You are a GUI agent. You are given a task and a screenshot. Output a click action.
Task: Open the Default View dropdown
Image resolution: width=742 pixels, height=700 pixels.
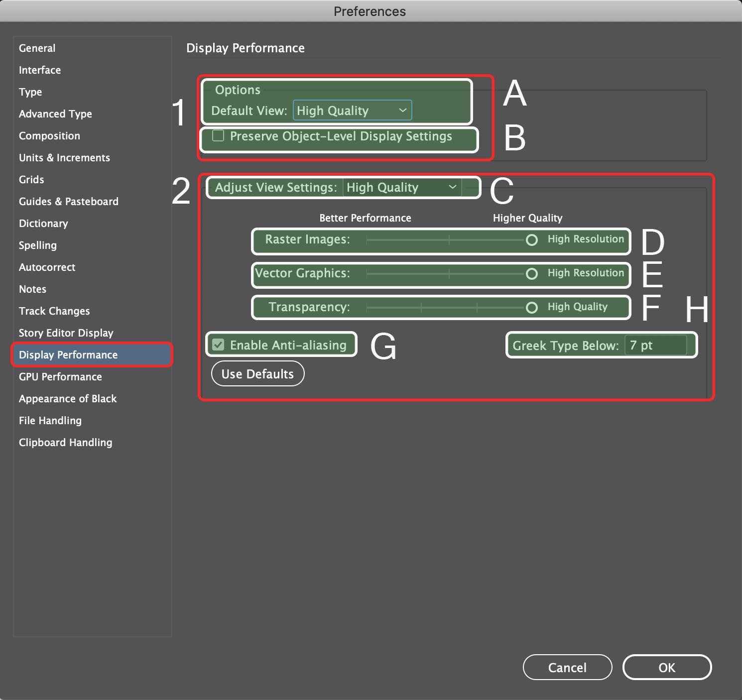click(x=352, y=111)
